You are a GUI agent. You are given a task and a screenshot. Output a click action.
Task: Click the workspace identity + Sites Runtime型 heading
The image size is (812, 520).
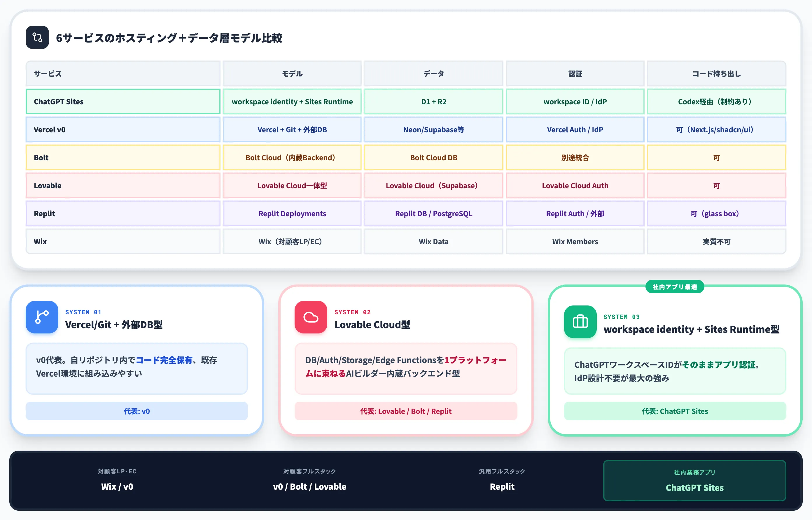(x=692, y=329)
